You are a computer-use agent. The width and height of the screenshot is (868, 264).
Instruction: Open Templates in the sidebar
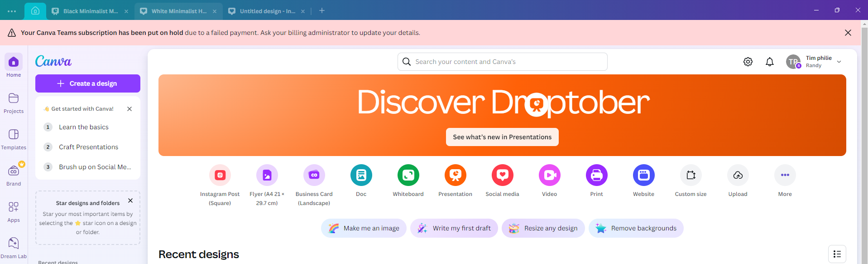(14, 139)
